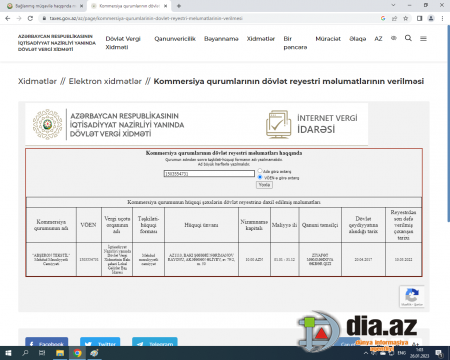Open the Bir pəncərə menu
Screen dimensions: 450x360
pyautogui.click(x=295, y=43)
